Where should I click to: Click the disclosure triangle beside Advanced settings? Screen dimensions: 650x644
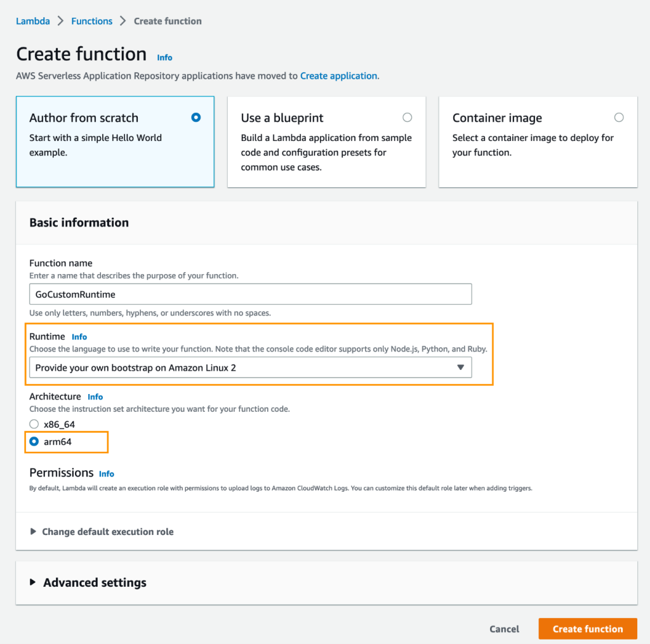click(x=33, y=582)
